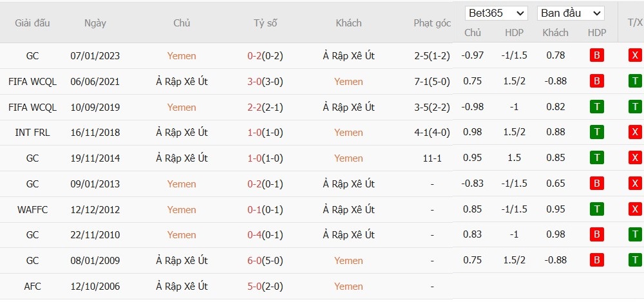This screenshot has height=302, width=644.
Task: Open the Ban đầu odds type dropdown
Action: 571,13
